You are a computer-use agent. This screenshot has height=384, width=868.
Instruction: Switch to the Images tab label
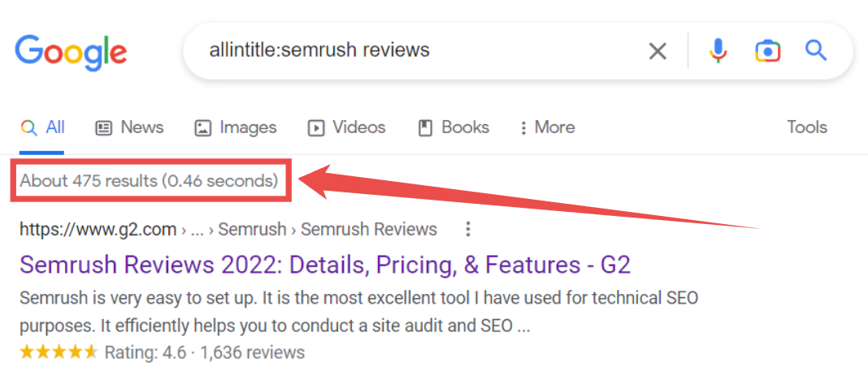248,127
